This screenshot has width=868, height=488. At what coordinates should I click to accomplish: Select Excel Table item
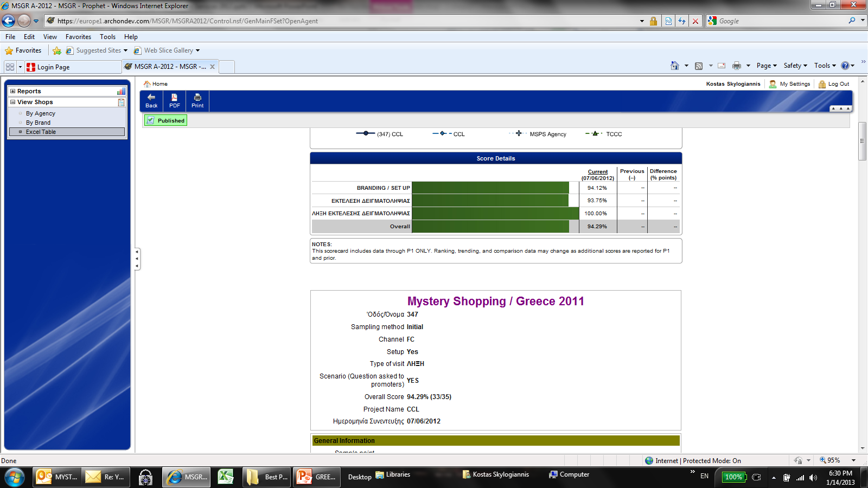[67, 132]
